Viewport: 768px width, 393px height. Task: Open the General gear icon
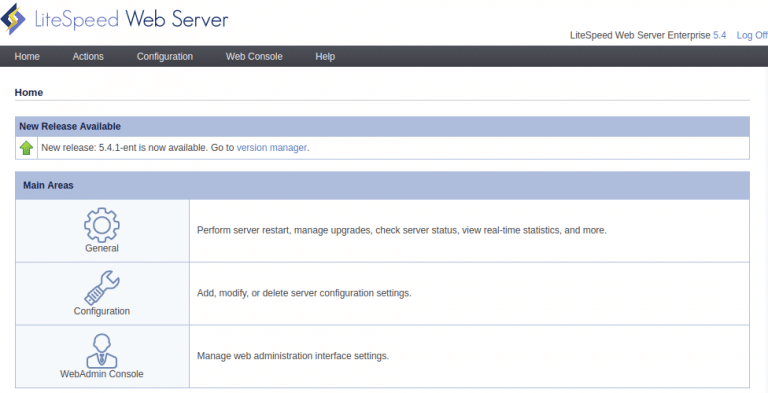[101, 225]
